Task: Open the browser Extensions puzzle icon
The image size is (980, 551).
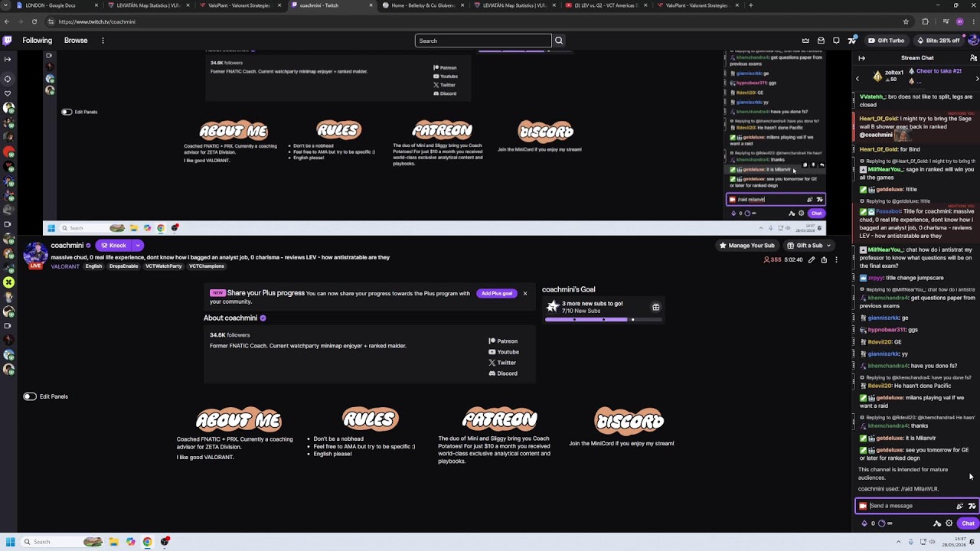Action: click(x=925, y=21)
